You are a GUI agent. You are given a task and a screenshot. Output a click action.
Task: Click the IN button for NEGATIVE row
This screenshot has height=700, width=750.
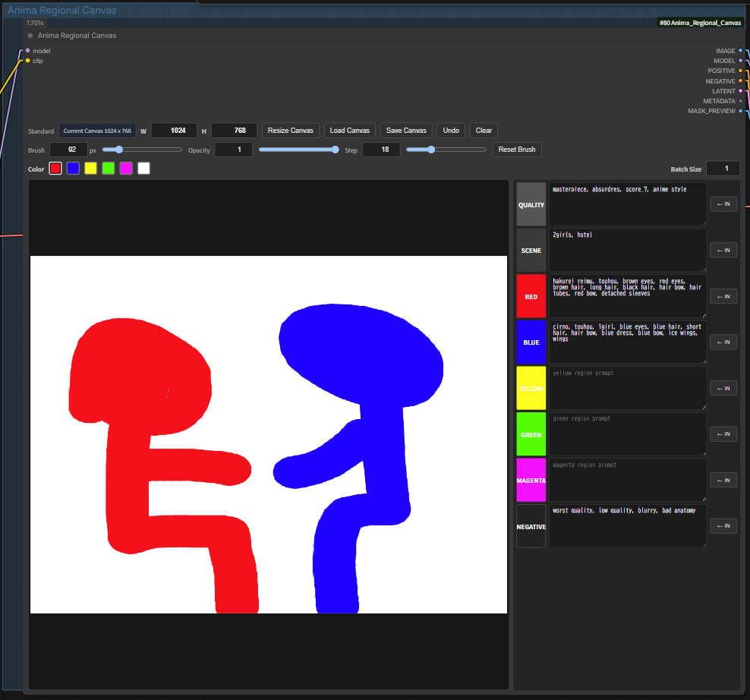723,526
